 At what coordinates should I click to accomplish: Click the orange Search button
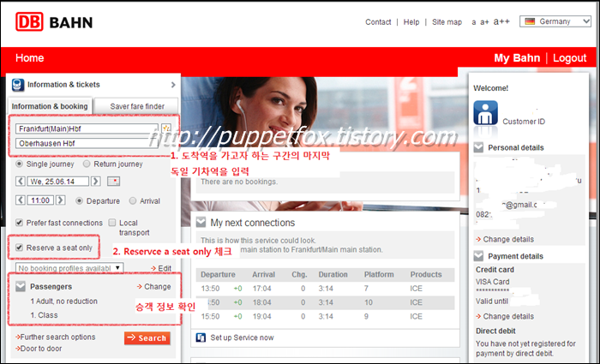coord(147,338)
